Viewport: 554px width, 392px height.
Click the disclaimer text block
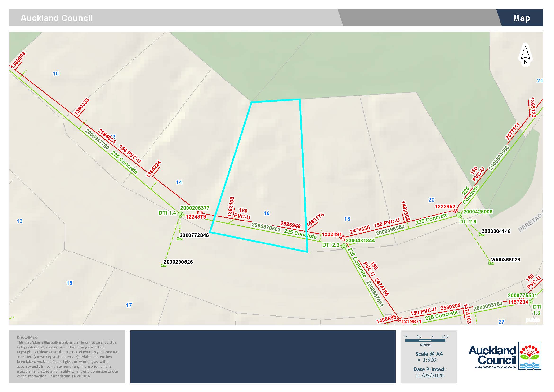[x=67, y=356]
